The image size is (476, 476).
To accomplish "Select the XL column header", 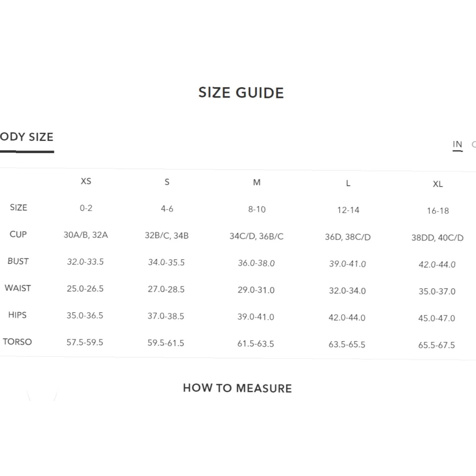I will (438, 184).
